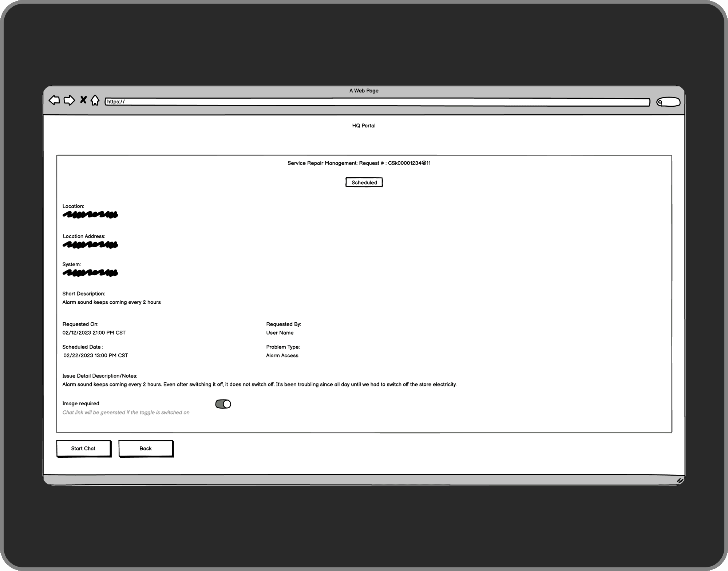
Task: Click the magnifier search icon in browser
Action: point(660,102)
